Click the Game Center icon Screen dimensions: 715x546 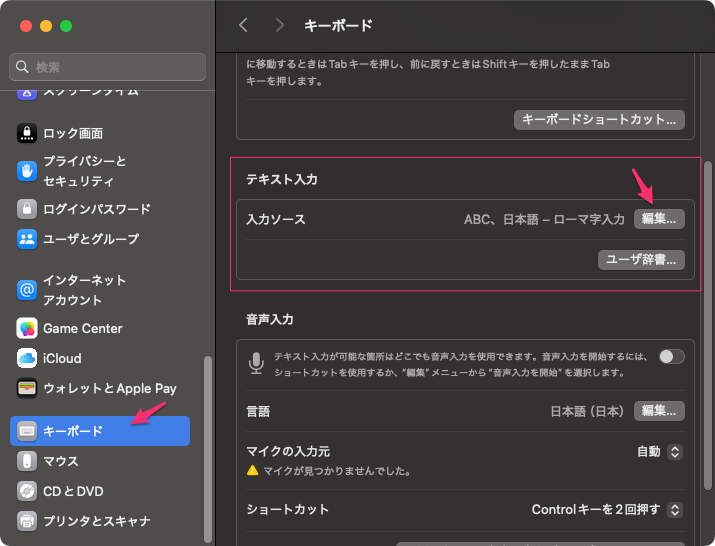[27, 328]
